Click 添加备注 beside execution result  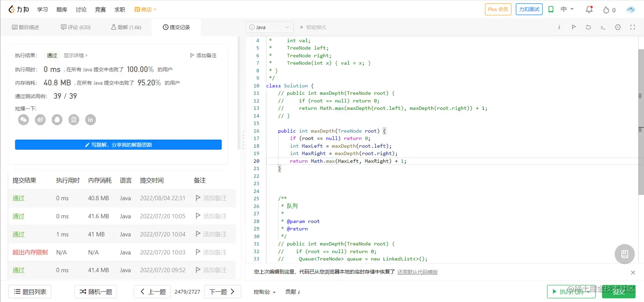[203, 55]
